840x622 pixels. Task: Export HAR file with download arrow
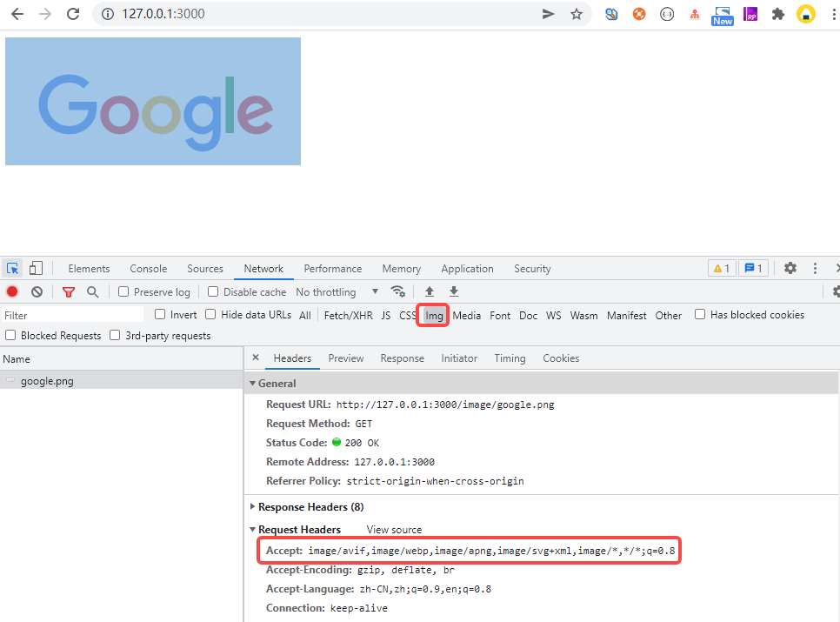coord(454,291)
